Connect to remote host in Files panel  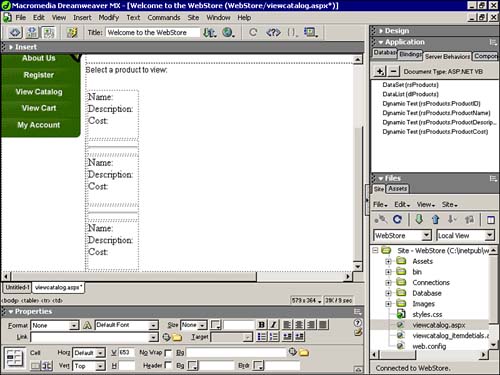(381, 219)
